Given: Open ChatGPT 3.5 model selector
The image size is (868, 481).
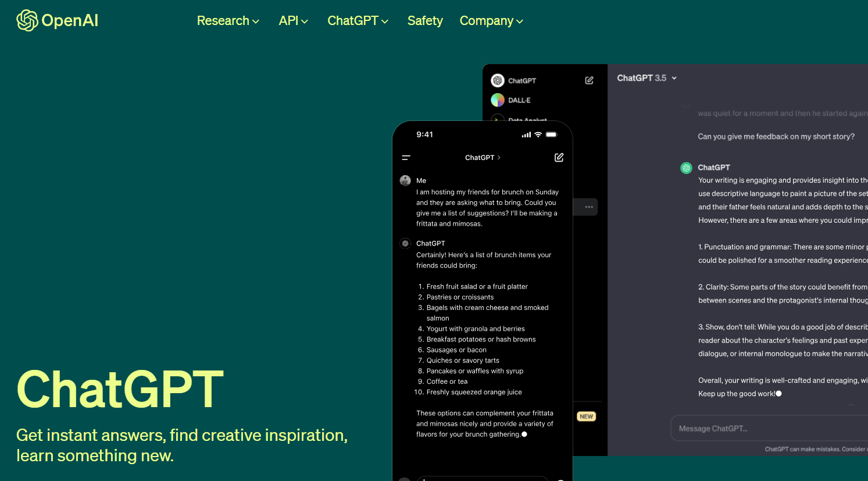Looking at the screenshot, I should click(x=646, y=78).
